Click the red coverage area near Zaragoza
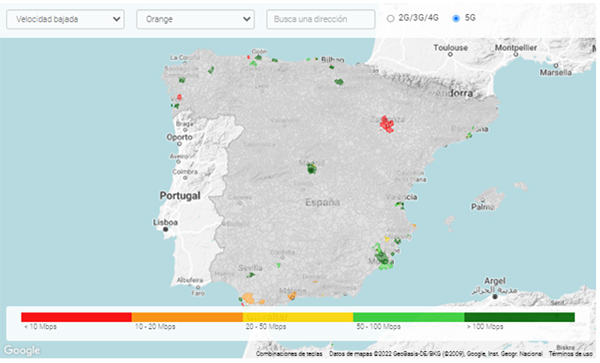This screenshot has height=363, width=600. tap(387, 124)
